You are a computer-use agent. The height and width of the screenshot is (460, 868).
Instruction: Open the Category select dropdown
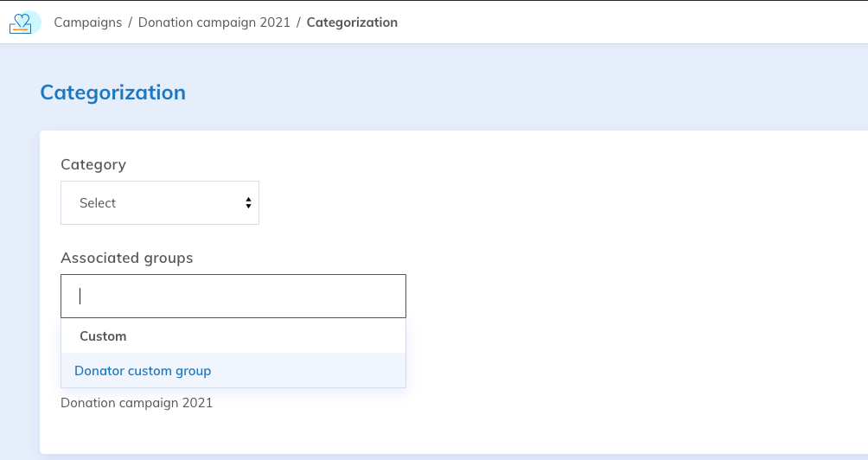tap(159, 203)
